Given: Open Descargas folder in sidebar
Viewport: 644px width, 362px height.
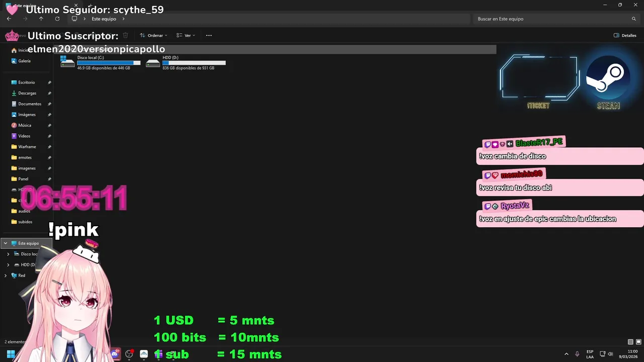Looking at the screenshot, I should [27, 93].
